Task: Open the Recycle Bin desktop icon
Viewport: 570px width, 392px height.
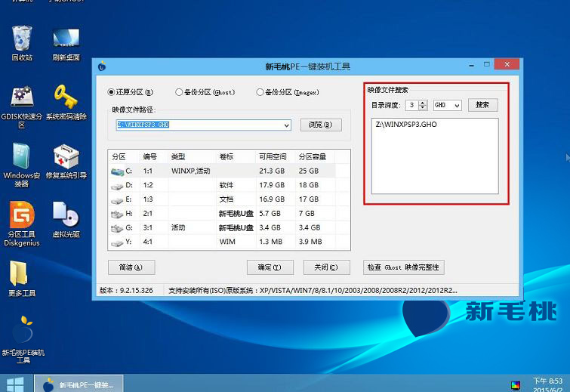Action: pyautogui.click(x=22, y=43)
